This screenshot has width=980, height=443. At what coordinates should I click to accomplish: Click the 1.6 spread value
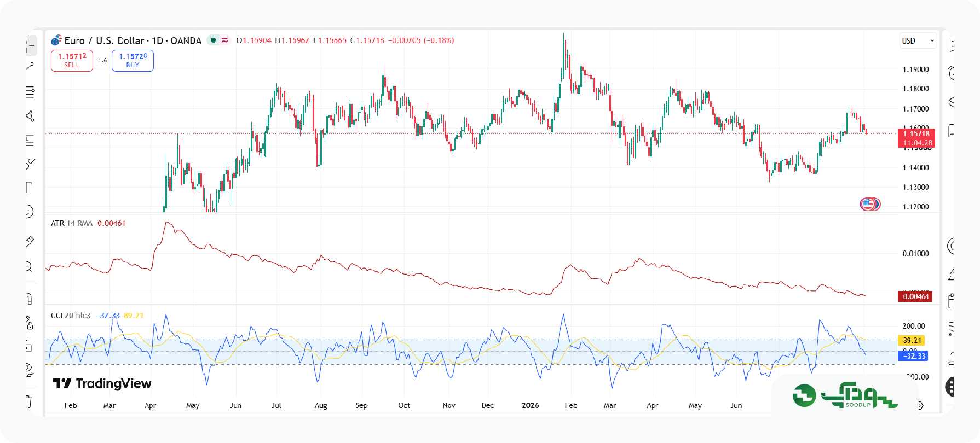[102, 61]
